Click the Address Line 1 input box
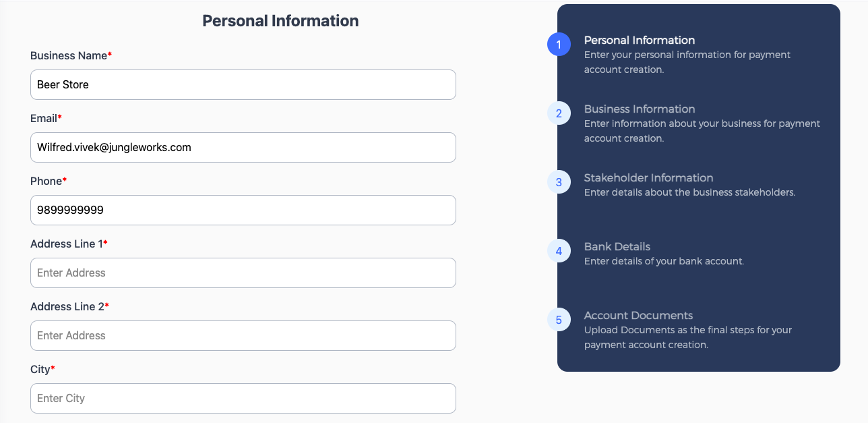The height and width of the screenshot is (423, 868). [243, 273]
